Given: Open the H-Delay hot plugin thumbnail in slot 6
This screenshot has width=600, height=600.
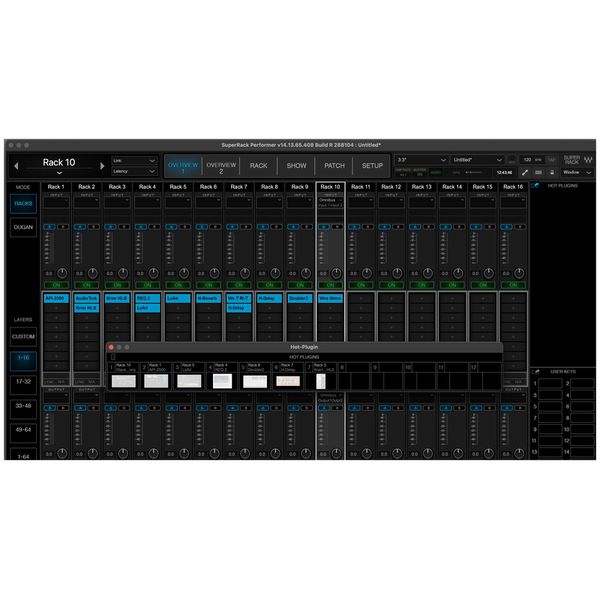Looking at the screenshot, I should click(x=288, y=381).
